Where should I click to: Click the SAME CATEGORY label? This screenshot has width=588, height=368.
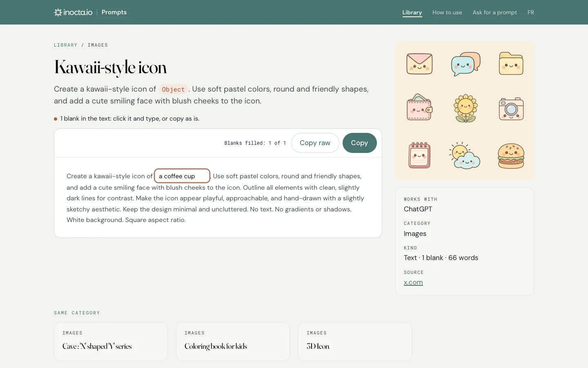pos(77,313)
